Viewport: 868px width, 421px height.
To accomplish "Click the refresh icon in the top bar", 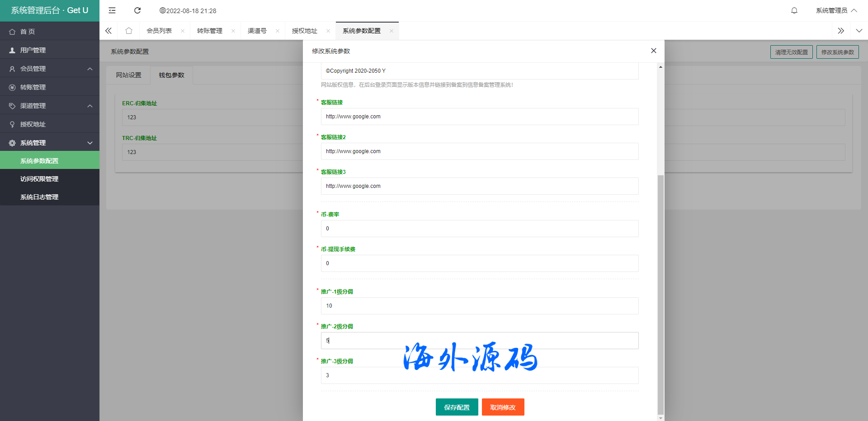I will coord(137,10).
